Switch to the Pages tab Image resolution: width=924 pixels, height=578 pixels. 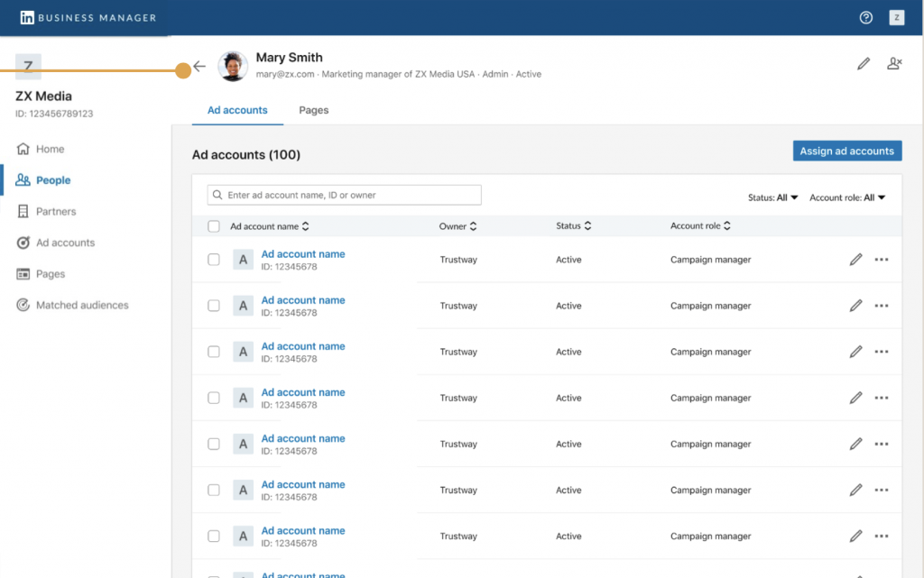(x=314, y=110)
